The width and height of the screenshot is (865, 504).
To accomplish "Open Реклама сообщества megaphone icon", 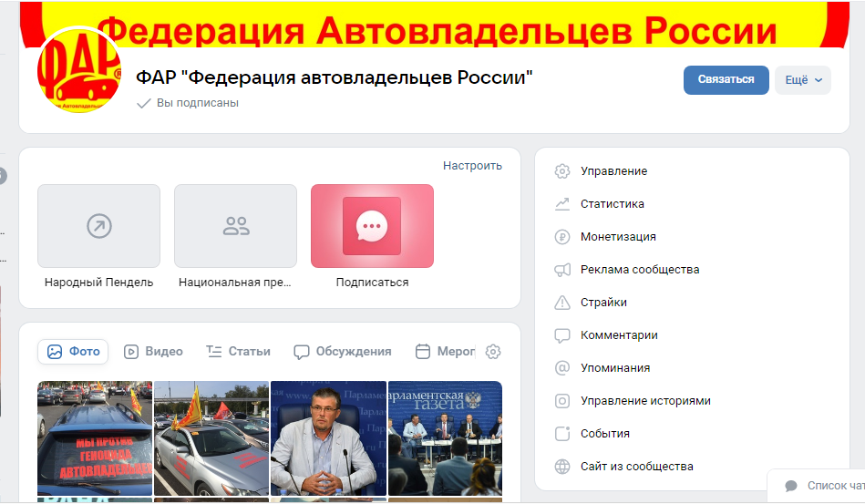I will [561, 270].
